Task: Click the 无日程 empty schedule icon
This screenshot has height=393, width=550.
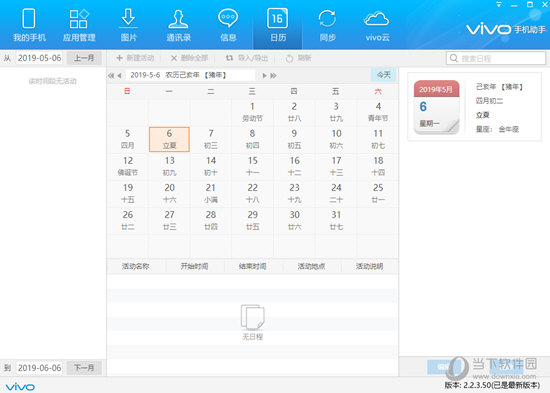Action: point(253,317)
